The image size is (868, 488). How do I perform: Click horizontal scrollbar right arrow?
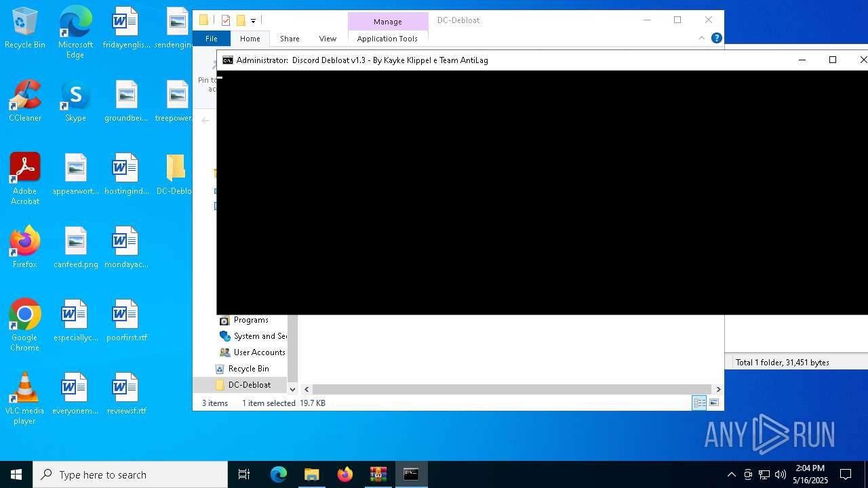(718, 389)
